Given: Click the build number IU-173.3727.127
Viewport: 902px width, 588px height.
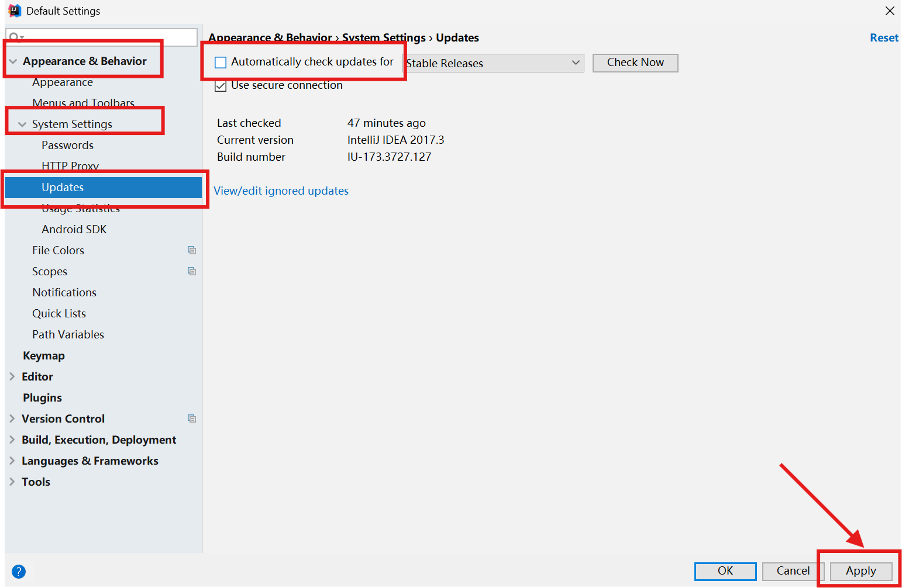Looking at the screenshot, I should point(389,157).
